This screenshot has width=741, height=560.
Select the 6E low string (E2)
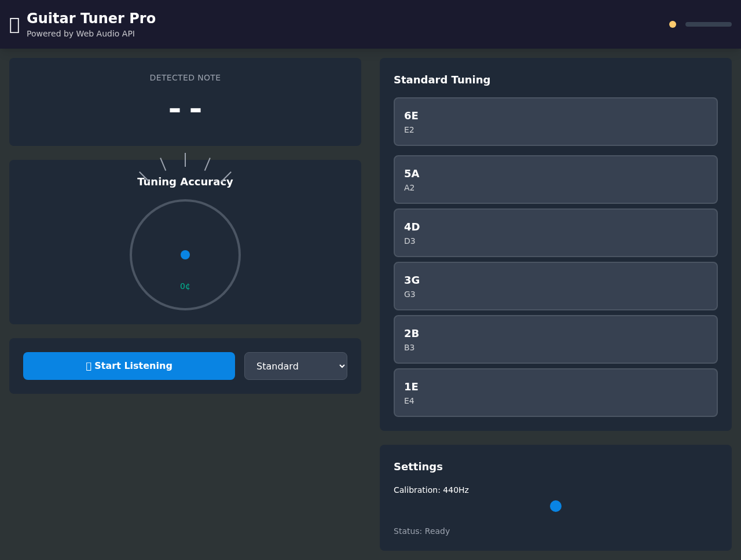(556, 121)
